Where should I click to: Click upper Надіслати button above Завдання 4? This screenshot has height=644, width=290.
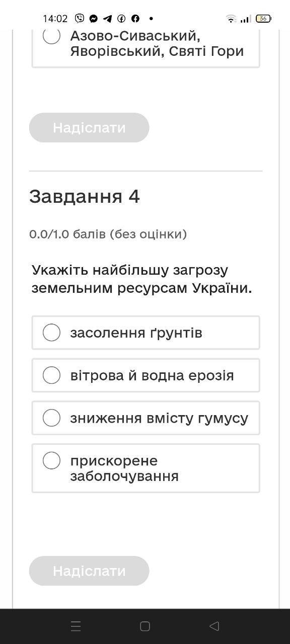pyautogui.click(x=89, y=127)
